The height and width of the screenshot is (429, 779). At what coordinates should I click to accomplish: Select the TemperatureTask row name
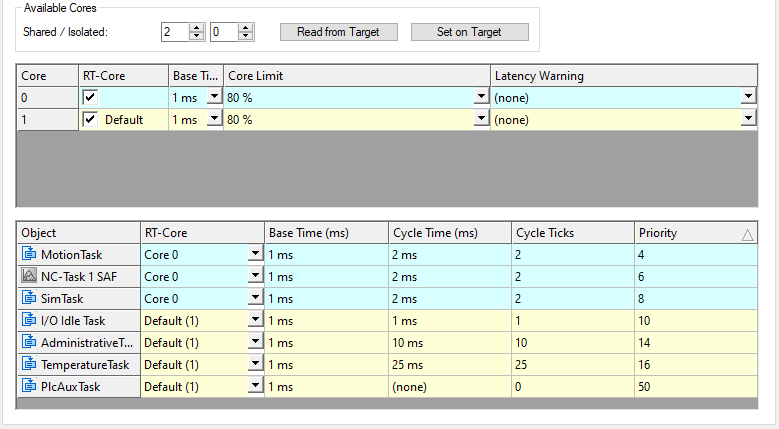tap(85, 364)
